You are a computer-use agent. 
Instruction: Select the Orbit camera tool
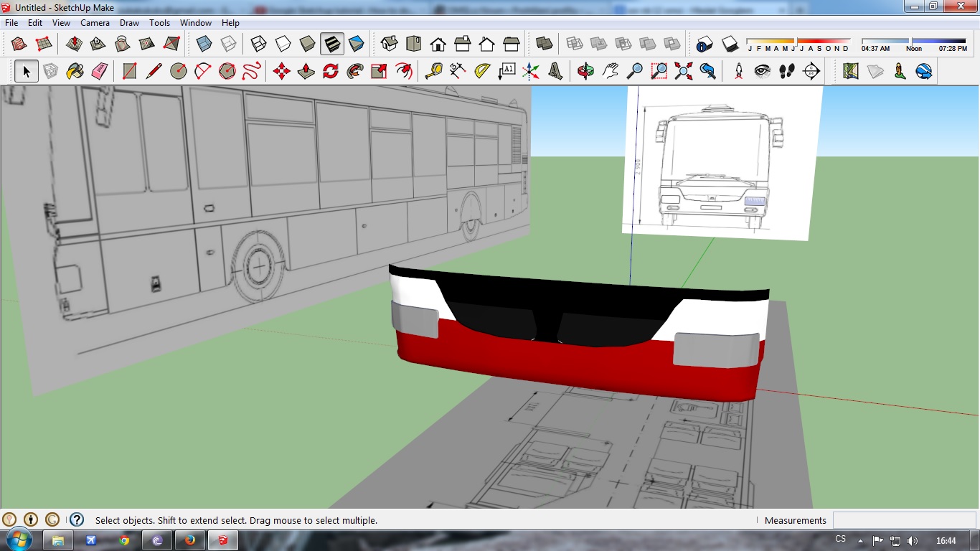[586, 71]
